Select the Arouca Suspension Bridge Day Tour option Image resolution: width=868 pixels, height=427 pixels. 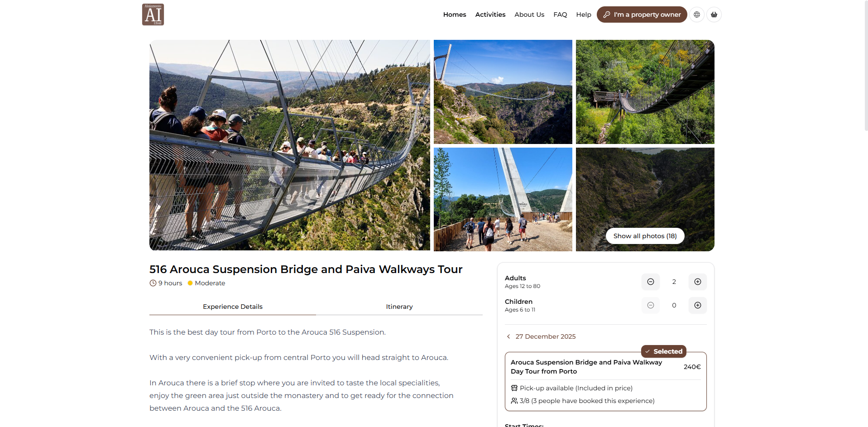pos(606,381)
